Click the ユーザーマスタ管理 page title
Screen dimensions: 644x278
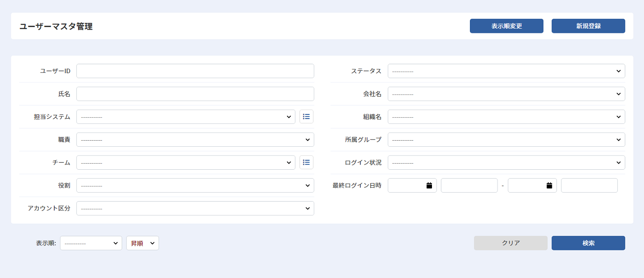point(56,27)
